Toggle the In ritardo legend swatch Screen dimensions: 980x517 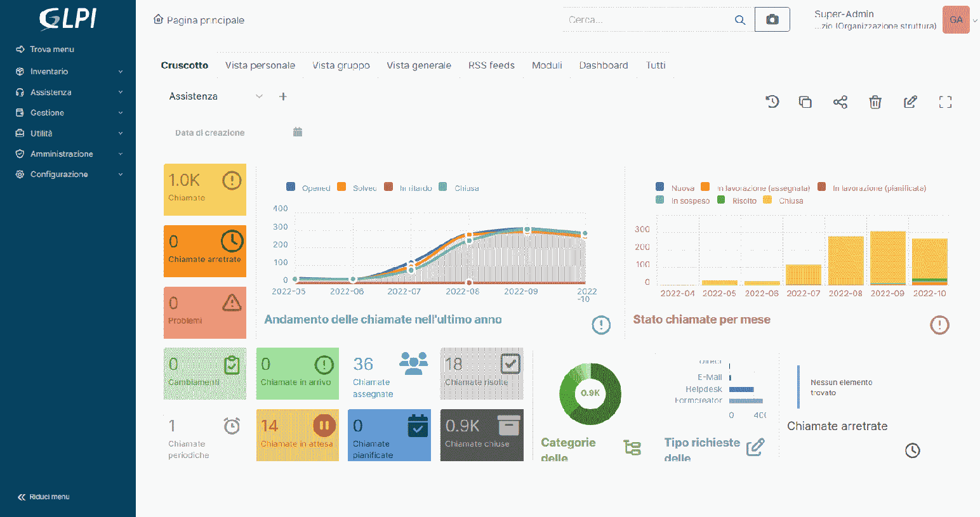388,187
